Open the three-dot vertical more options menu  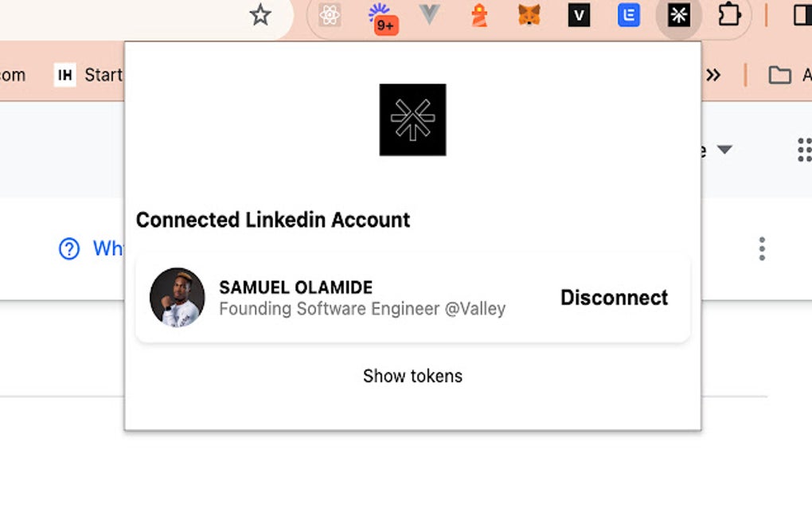click(762, 248)
